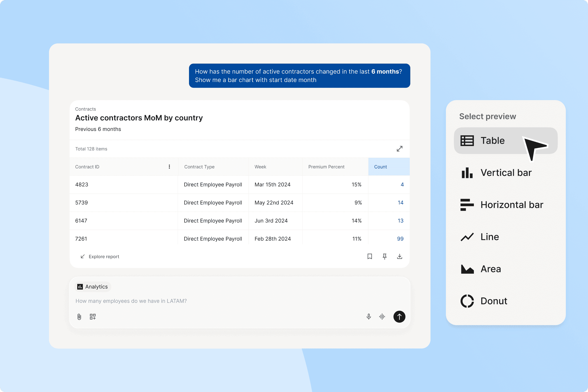Open count value 14 link
Image resolution: width=588 pixels, height=392 pixels.
(x=400, y=203)
